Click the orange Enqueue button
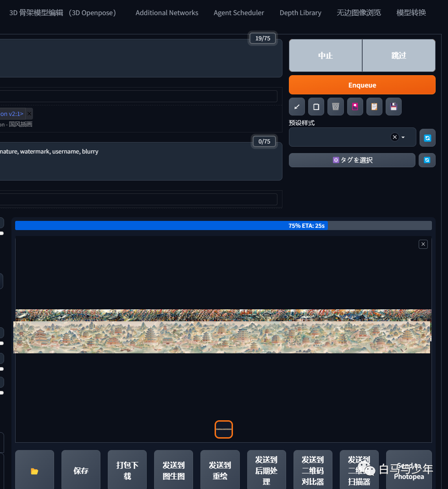Screen dimensions: 448x489 [362, 85]
